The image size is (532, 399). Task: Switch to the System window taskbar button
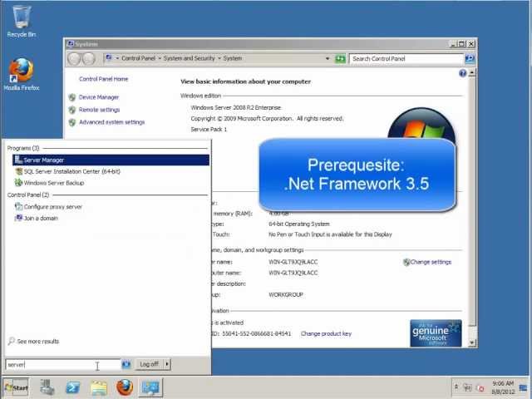(x=151, y=387)
